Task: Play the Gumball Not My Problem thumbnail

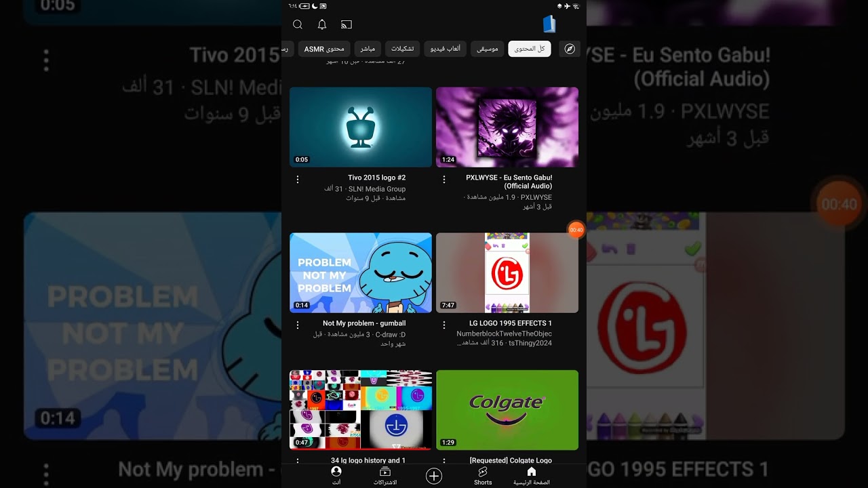Action: [361, 273]
